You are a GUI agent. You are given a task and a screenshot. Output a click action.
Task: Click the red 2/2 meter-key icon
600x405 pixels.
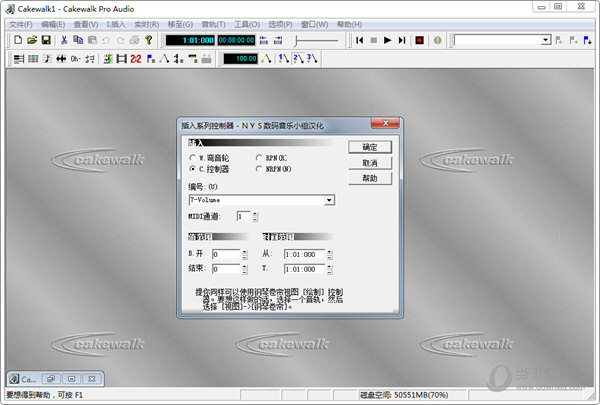135,59
